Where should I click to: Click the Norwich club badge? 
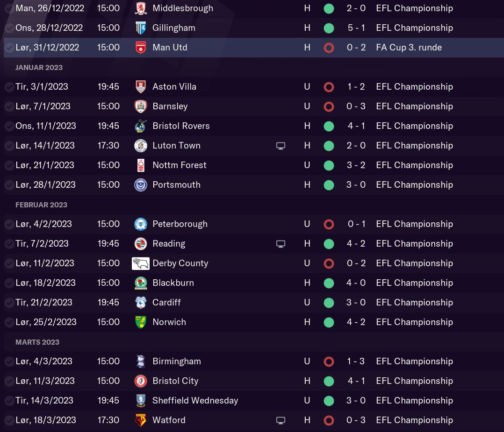tap(140, 322)
